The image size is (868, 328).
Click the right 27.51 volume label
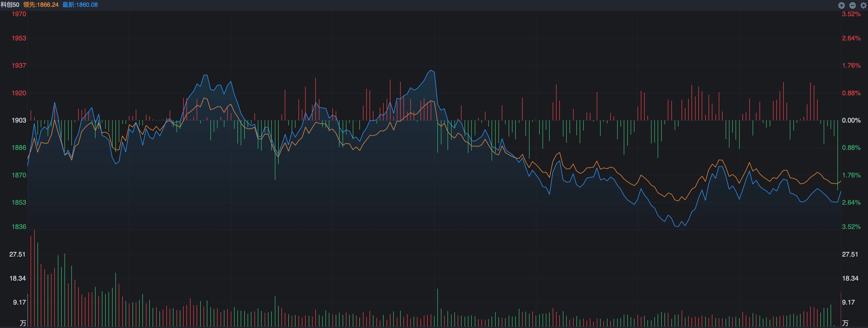850,254
